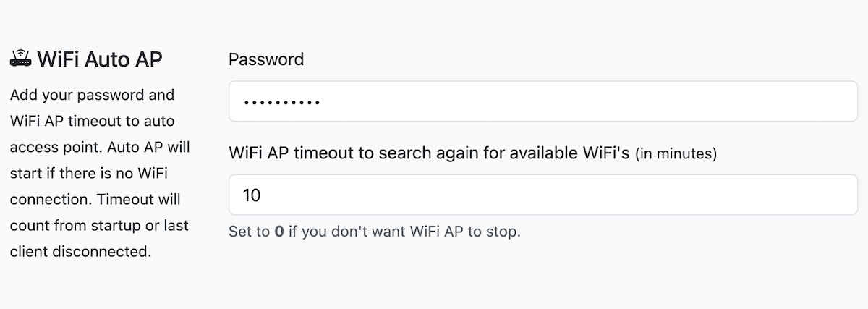Screen dimensions: 868x309
Task: Click 'WiFi AP timeout to auto' description line
Action: point(92,121)
